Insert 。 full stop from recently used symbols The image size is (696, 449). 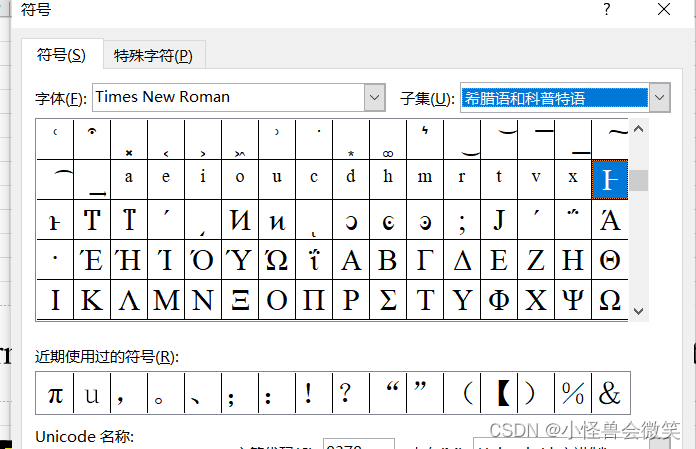166,393
